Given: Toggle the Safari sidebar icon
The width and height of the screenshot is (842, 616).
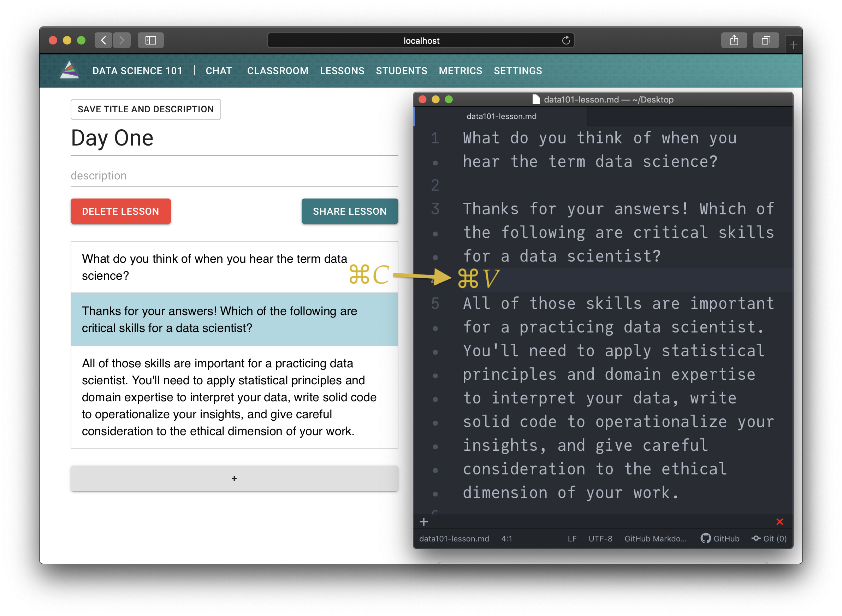Looking at the screenshot, I should click(151, 40).
